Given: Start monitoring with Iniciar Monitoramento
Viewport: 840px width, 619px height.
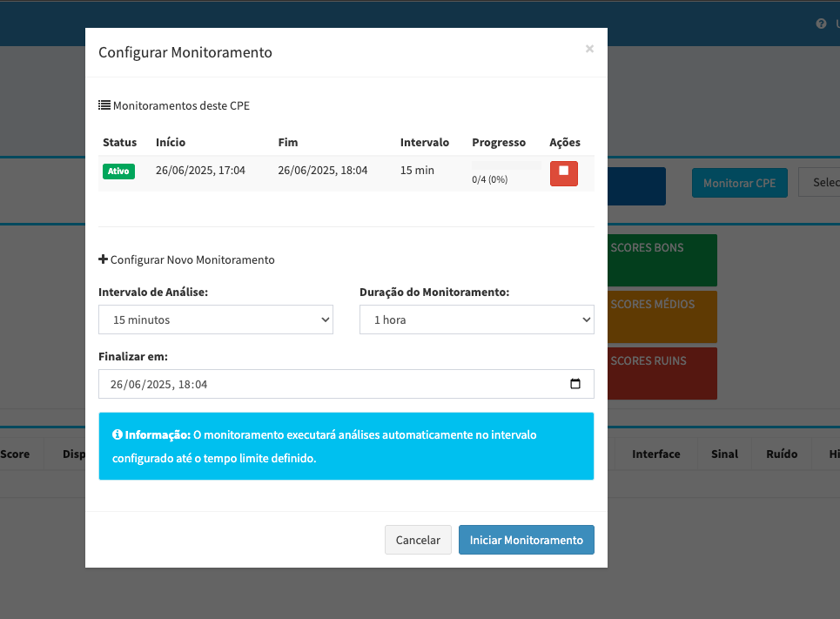Looking at the screenshot, I should tap(526, 540).
